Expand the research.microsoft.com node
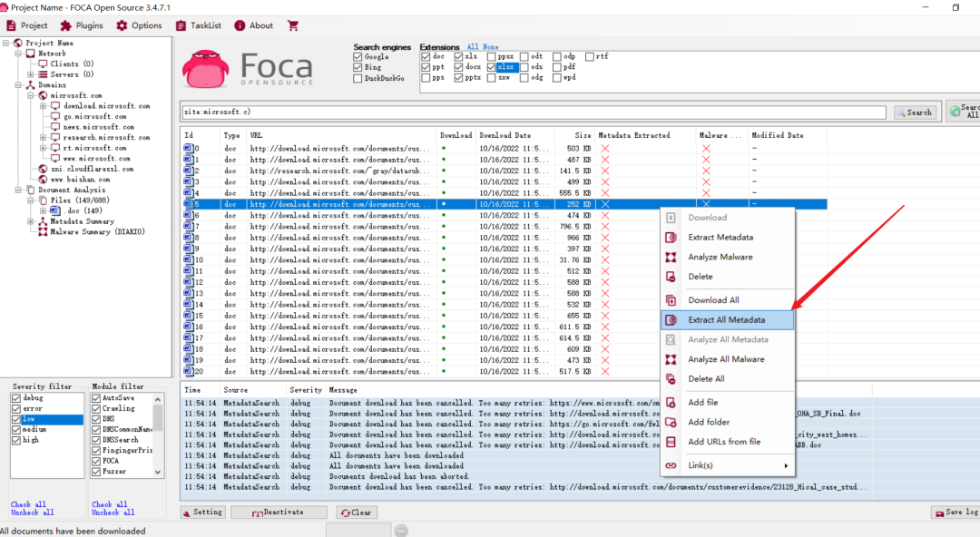 pos(44,138)
